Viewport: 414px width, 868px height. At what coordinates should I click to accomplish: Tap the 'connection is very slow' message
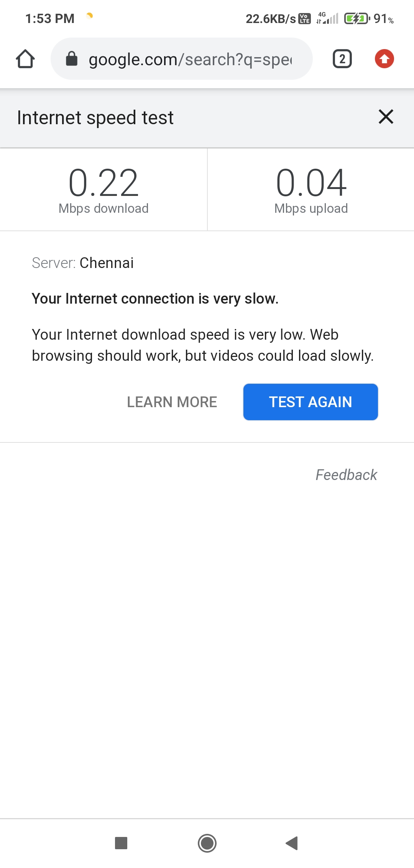tap(155, 299)
